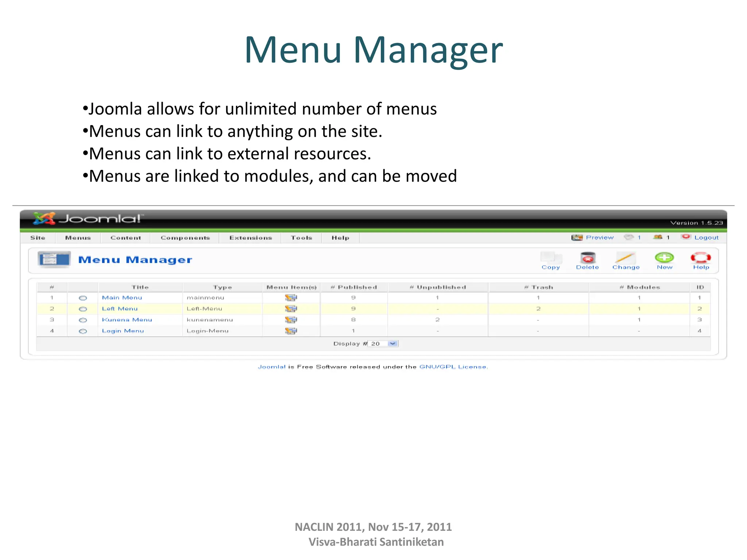The width and height of the screenshot is (747, 560).
Task: Open menu items icon for Kunena Menu
Action: (x=291, y=320)
